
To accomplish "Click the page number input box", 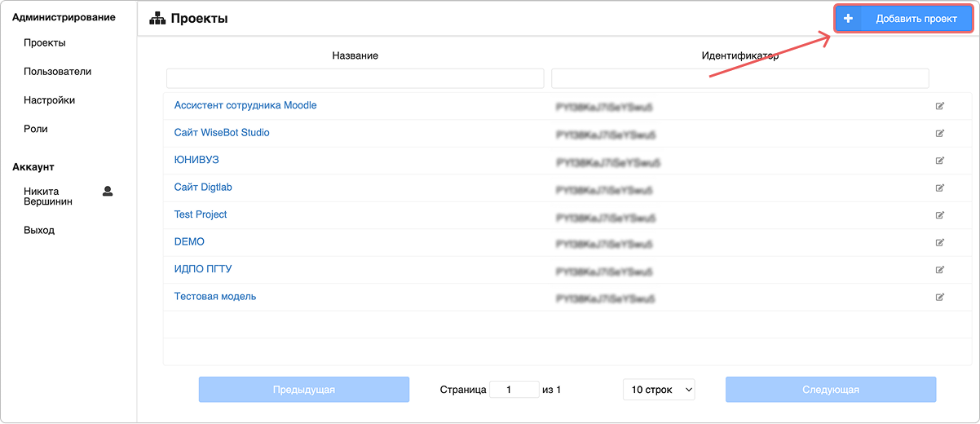I will coord(514,390).
